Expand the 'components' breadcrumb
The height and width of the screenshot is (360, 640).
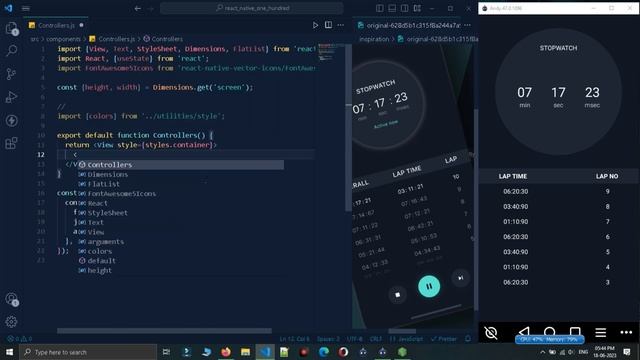(x=63, y=39)
